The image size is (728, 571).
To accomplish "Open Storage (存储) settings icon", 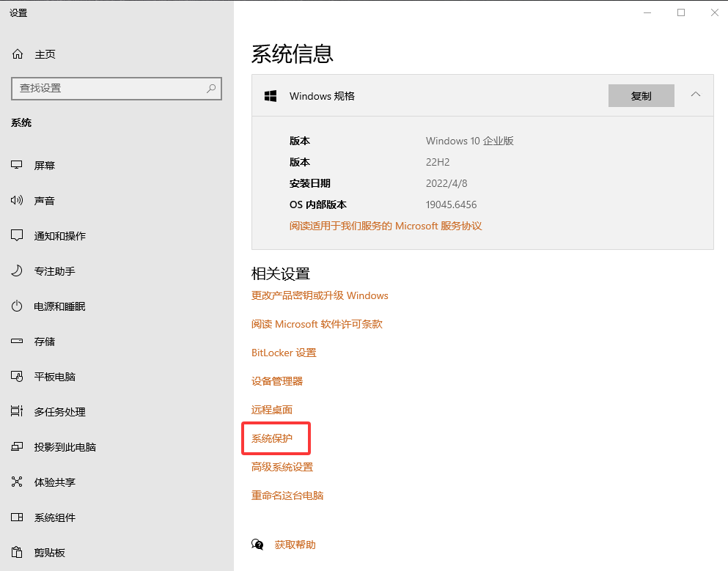I will click(17, 342).
